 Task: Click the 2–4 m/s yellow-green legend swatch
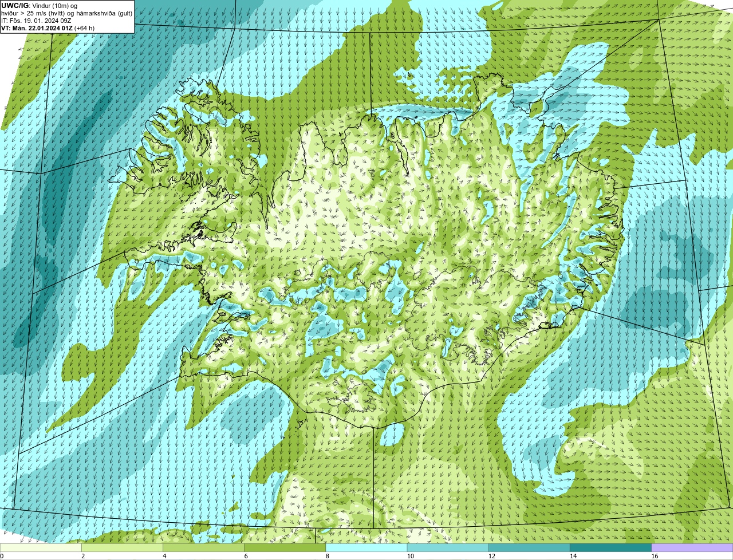coord(123,547)
